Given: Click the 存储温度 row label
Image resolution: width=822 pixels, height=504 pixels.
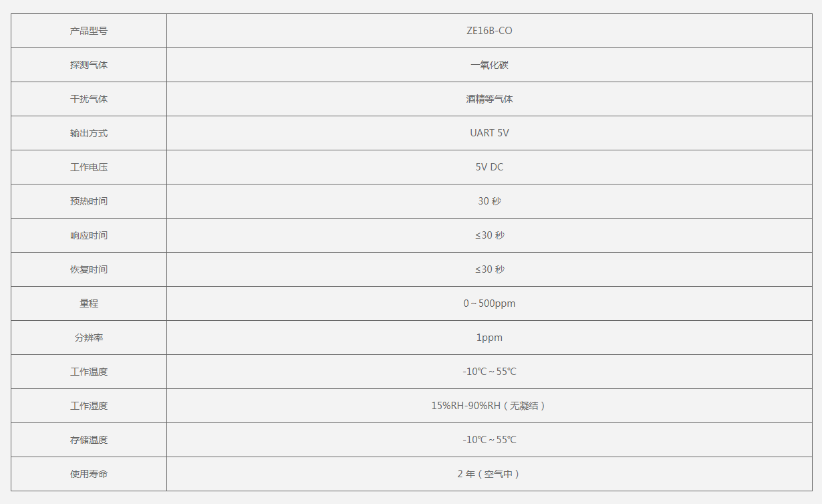Looking at the screenshot, I should [89, 440].
